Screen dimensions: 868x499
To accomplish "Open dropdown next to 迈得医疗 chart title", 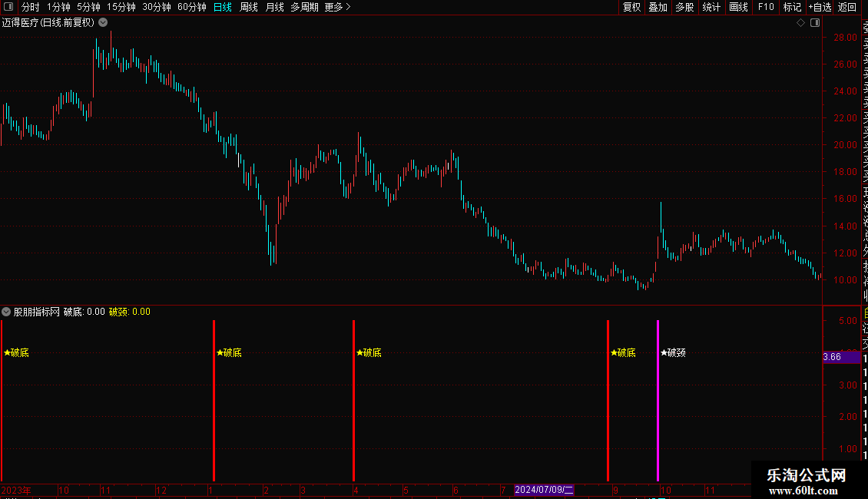I will click(x=103, y=23).
